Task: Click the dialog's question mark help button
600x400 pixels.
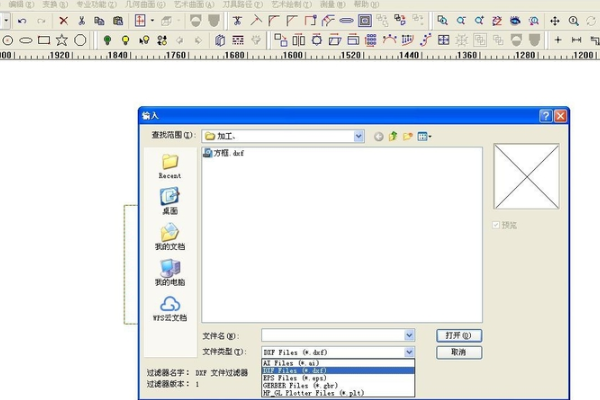Action: [546, 116]
